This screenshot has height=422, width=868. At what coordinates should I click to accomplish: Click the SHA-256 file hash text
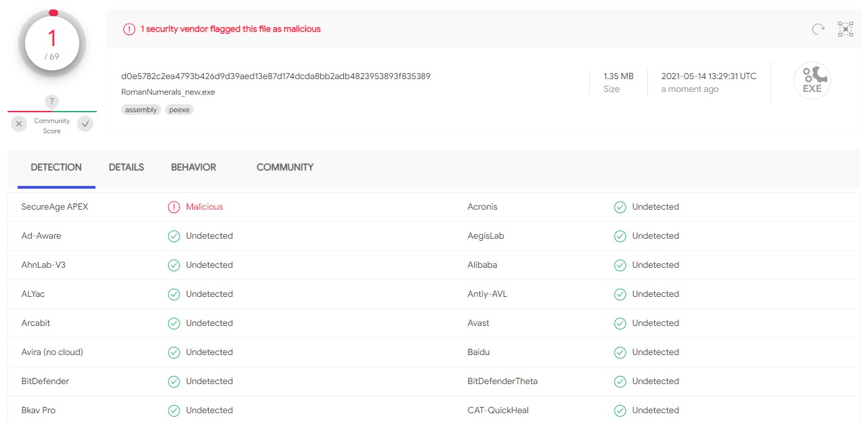[x=276, y=76]
